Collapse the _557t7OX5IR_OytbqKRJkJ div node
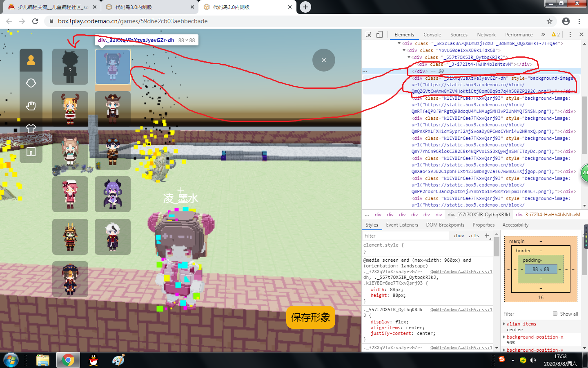 [x=409, y=57]
